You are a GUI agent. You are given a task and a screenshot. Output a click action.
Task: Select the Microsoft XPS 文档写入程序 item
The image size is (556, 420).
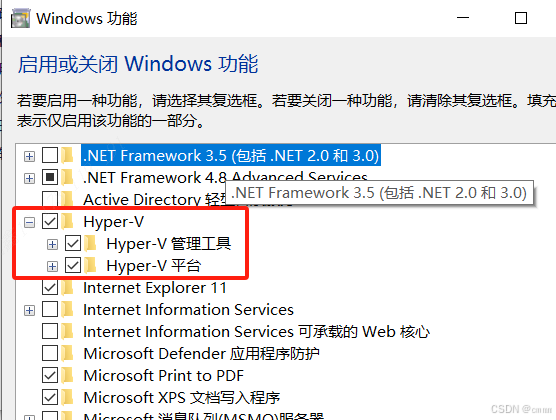click(182, 398)
